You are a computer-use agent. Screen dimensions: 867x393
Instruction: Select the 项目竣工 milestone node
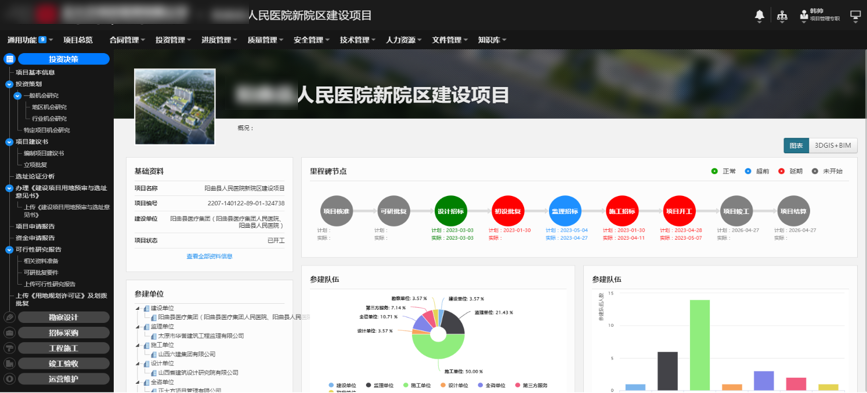tap(737, 211)
